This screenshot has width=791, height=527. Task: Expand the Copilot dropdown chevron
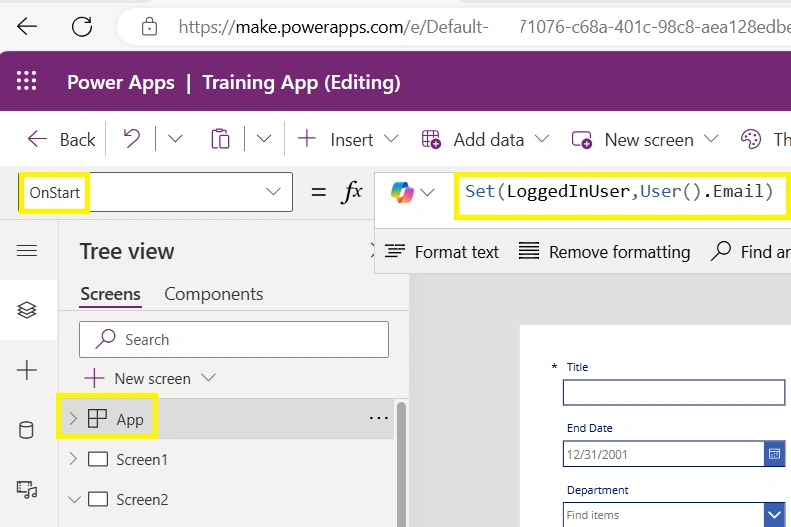point(427,192)
